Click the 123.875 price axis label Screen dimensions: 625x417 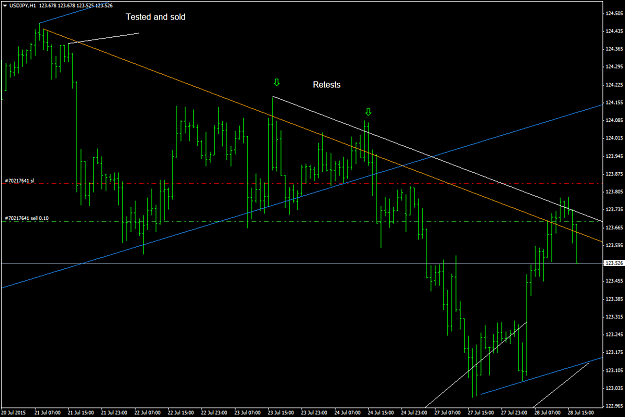[614, 174]
